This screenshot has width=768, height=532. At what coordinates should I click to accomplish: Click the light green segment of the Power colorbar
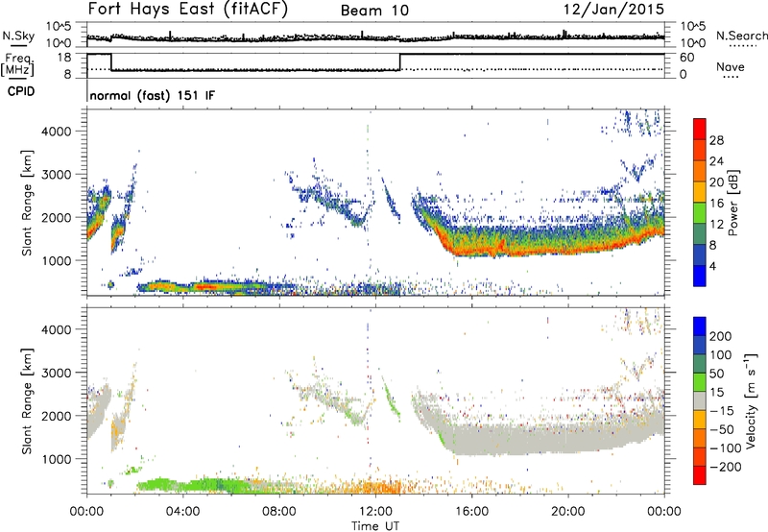pos(700,213)
